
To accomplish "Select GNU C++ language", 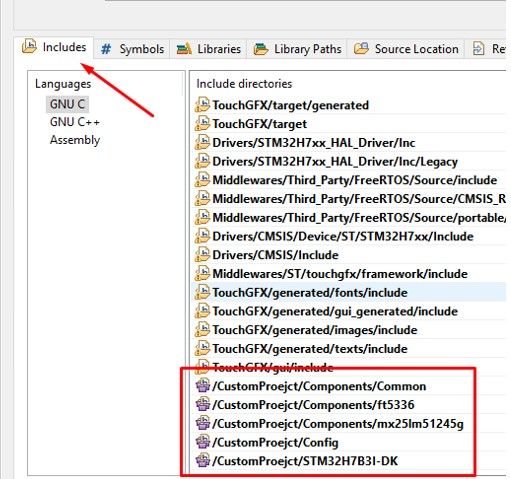I will tap(75, 122).
